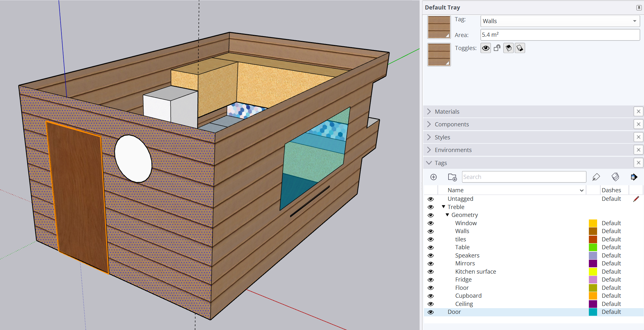Screen dimensions: 644x330
Task: Hide the Kitchen surface tag
Action: [430, 272]
